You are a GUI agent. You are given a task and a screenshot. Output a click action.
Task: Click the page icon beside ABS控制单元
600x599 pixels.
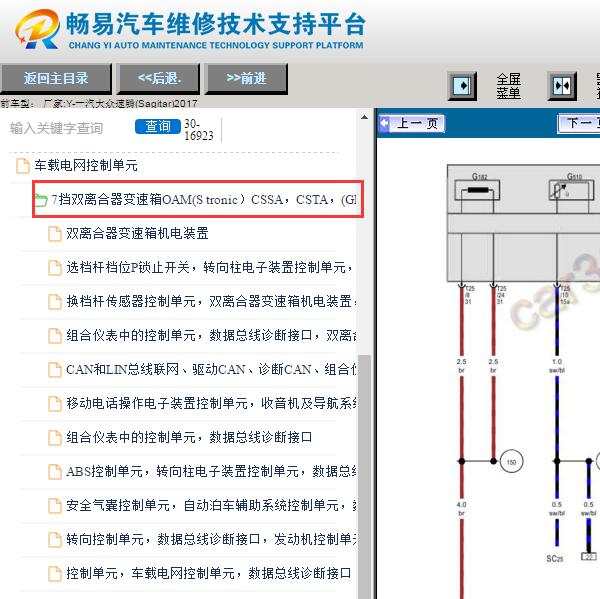55,472
